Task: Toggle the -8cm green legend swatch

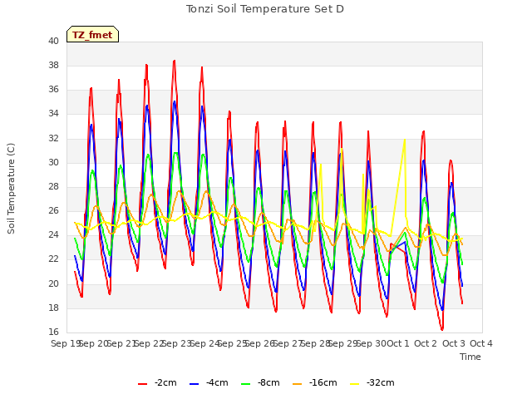Action: (246, 383)
